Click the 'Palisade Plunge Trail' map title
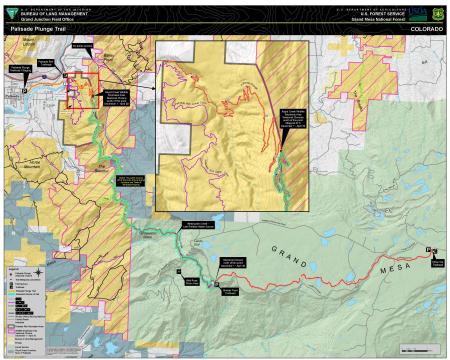 click(x=38, y=29)
